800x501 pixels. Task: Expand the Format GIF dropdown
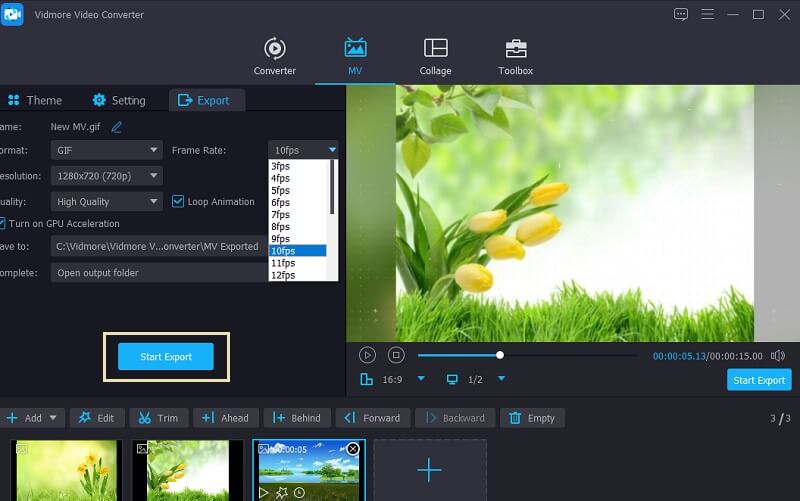(x=106, y=150)
